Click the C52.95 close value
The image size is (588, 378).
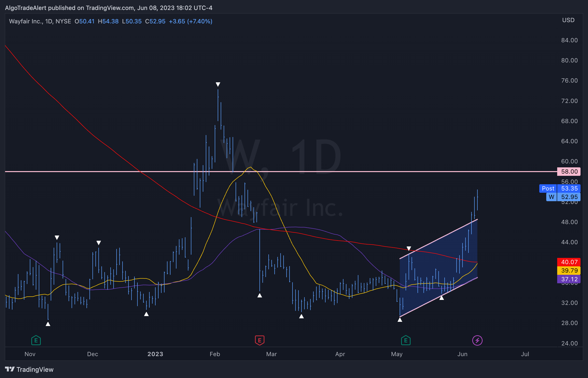tap(155, 21)
